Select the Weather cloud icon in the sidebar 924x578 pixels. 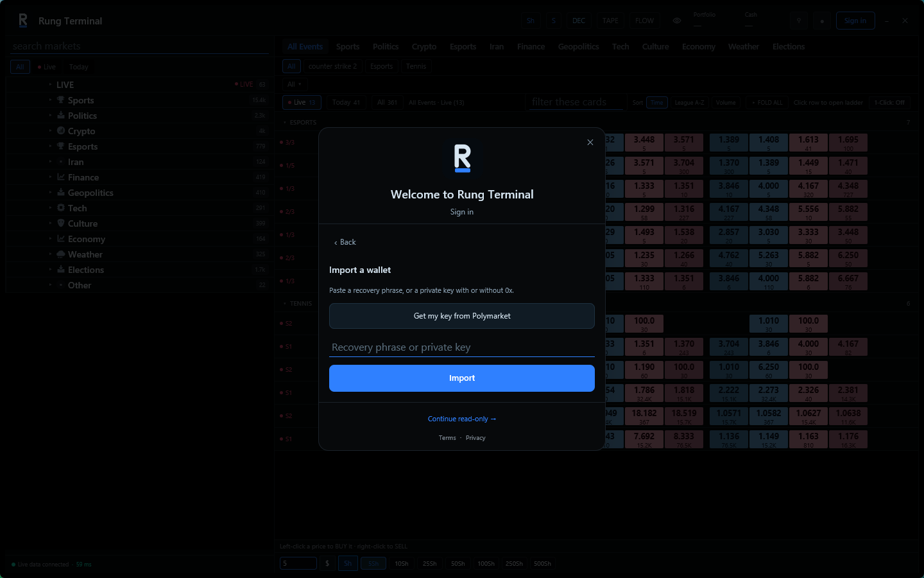(61, 254)
